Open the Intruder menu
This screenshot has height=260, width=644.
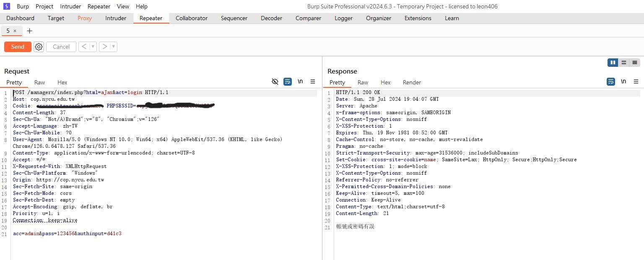70,6
